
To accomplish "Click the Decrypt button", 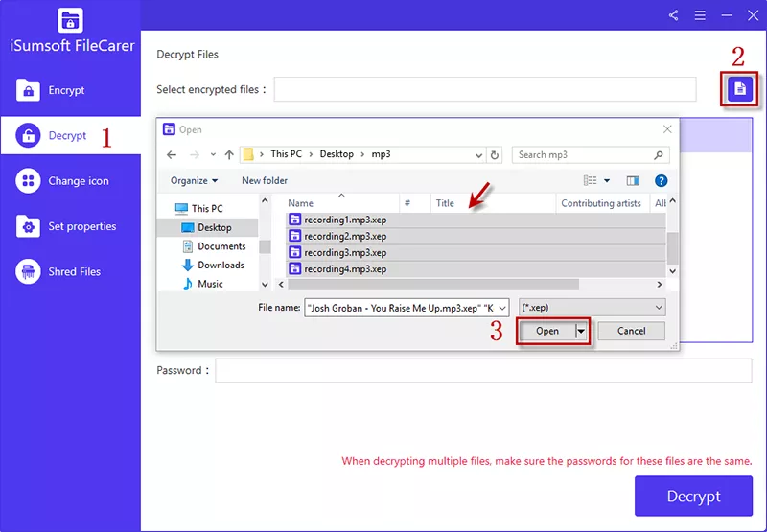I will 693,497.
